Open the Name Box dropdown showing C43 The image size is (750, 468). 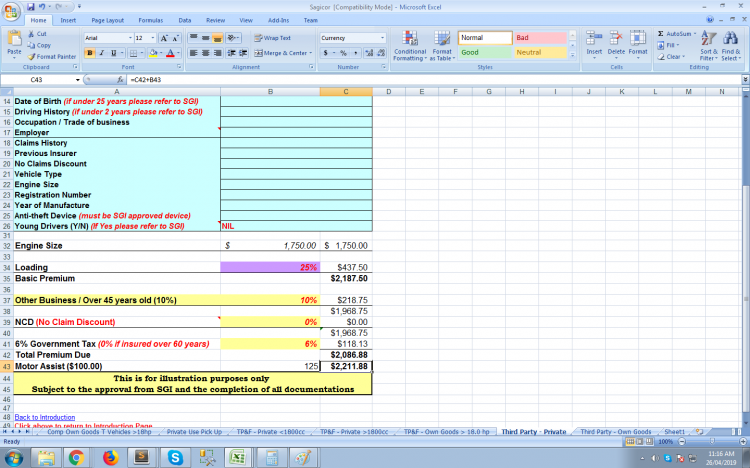(x=73, y=79)
